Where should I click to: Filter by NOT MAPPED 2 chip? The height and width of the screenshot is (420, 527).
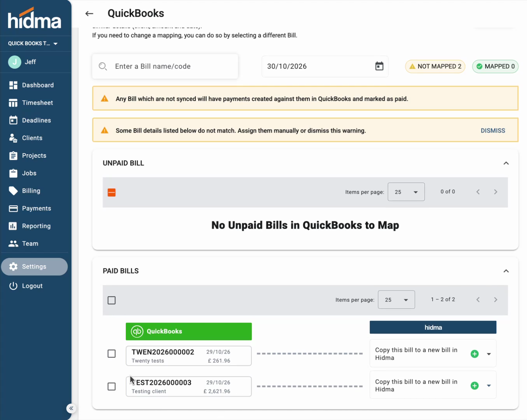click(x=435, y=66)
